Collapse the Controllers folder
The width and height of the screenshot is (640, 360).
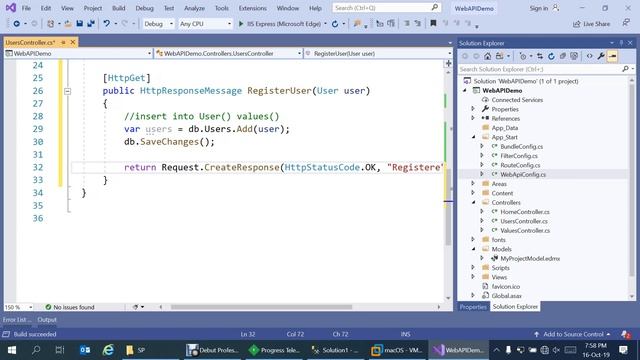[x=473, y=202]
